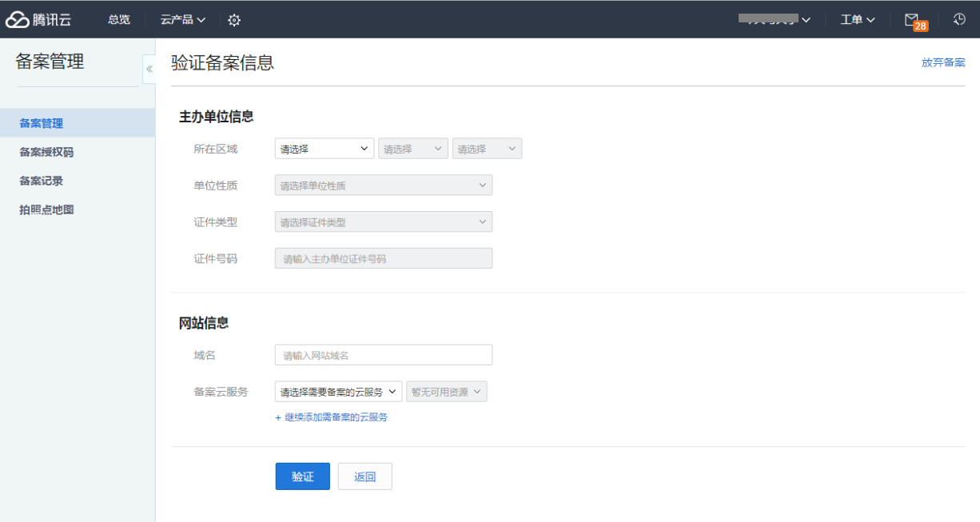Open the 云产品 dropdown menu
Screen dimensions: 980x522
click(x=182, y=19)
